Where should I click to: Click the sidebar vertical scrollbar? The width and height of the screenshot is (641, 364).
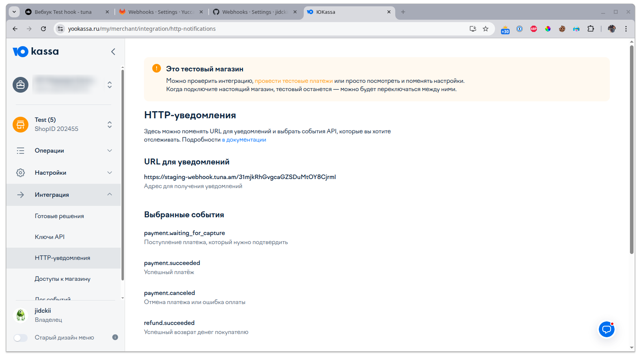coord(123,175)
